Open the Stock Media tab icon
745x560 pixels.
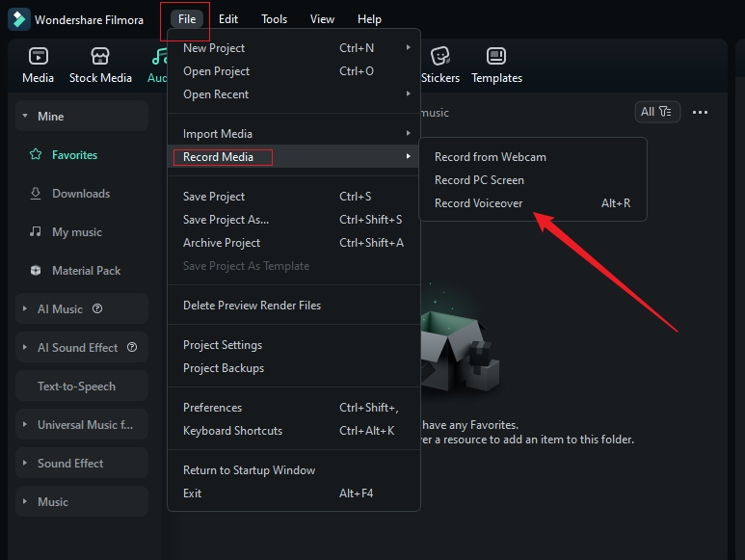(x=100, y=56)
